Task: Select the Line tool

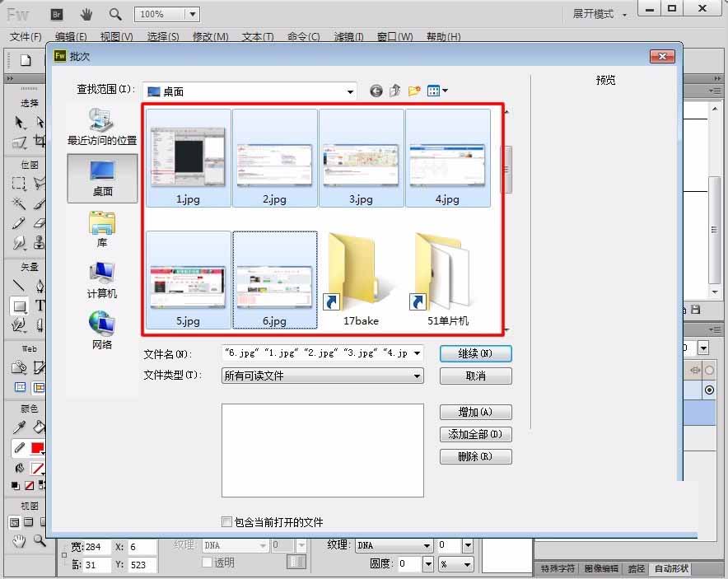Action: point(18,284)
